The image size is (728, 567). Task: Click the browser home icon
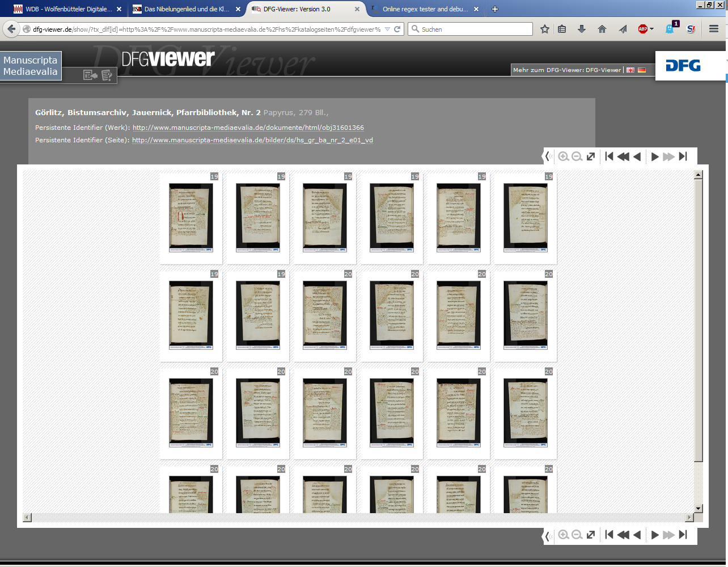602,29
